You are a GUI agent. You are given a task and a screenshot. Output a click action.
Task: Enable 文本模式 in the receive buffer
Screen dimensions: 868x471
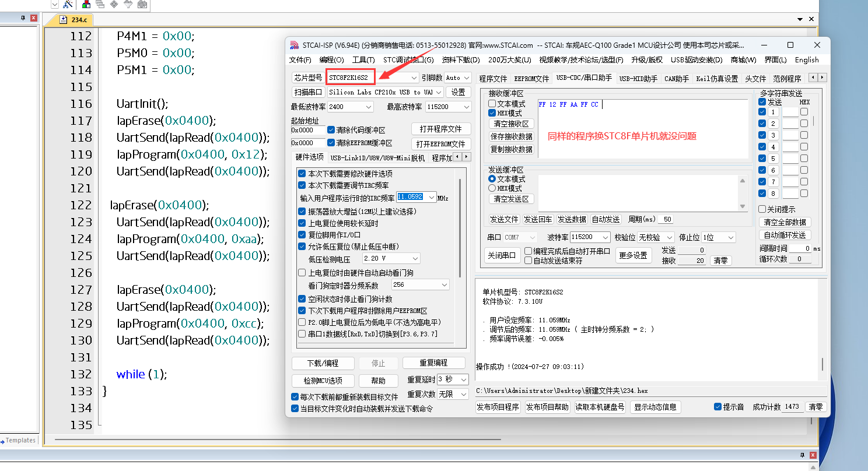[x=492, y=104]
